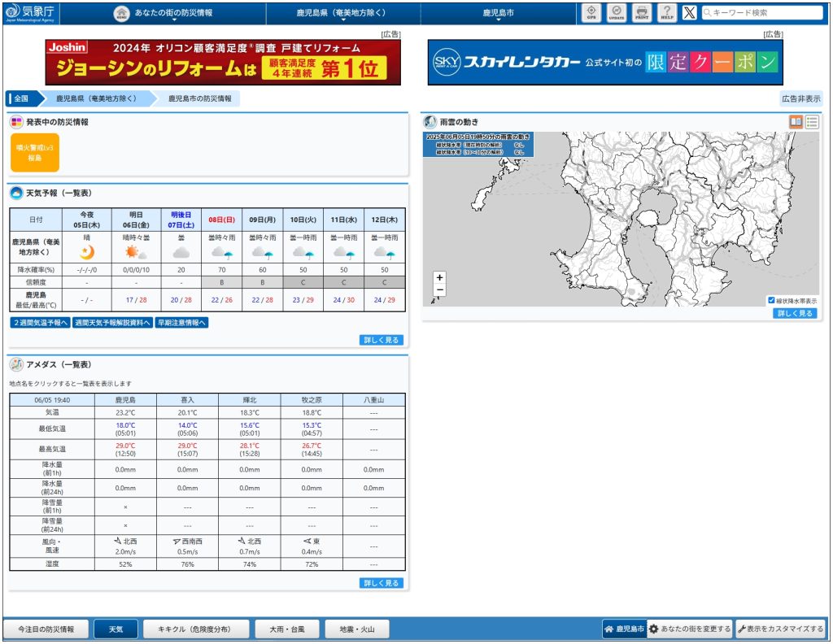
Task: Zoom in the rain cloud map
Action: (x=440, y=277)
